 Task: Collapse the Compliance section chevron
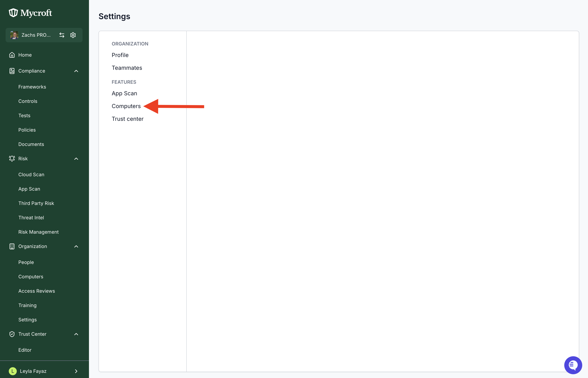(76, 71)
